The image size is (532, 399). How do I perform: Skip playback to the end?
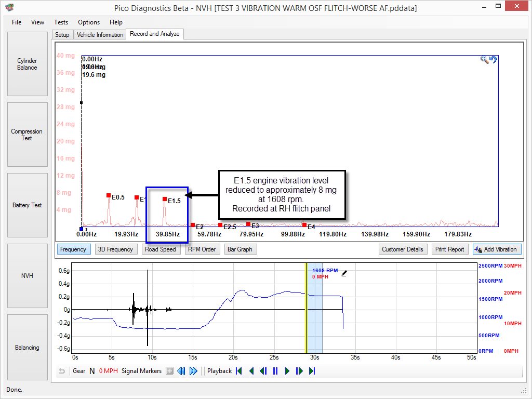coord(312,371)
